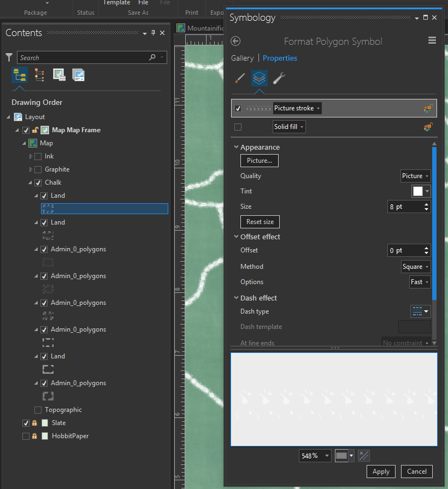Collapse the Appearance section
The height and width of the screenshot is (489, 448).
237,147
